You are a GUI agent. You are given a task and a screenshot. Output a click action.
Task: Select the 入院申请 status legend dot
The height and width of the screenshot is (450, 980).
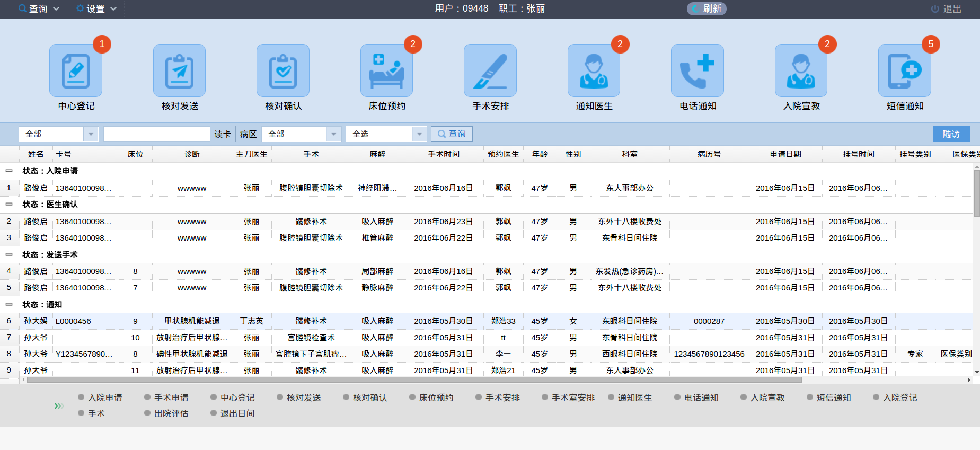tap(81, 397)
